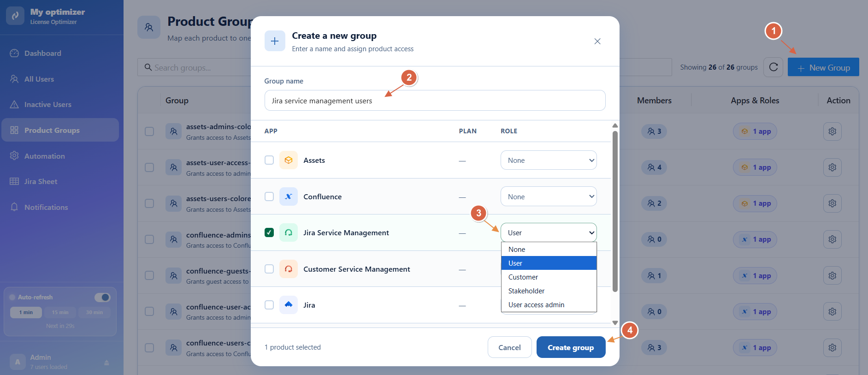Open settings gear for confluence-guests row
The height and width of the screenshot is (375, 868).
pyautogui.click(x=833, y=276)
